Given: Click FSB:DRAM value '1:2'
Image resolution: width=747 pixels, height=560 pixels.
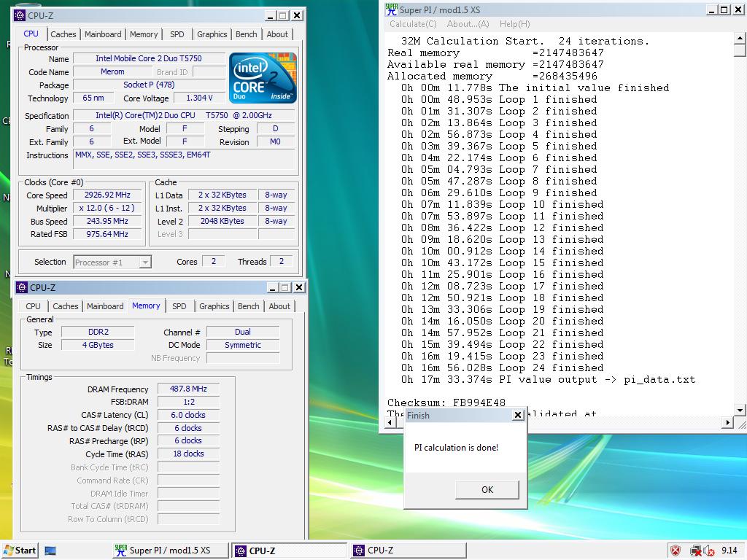Looking at the screenshot, I should point(188,402).
